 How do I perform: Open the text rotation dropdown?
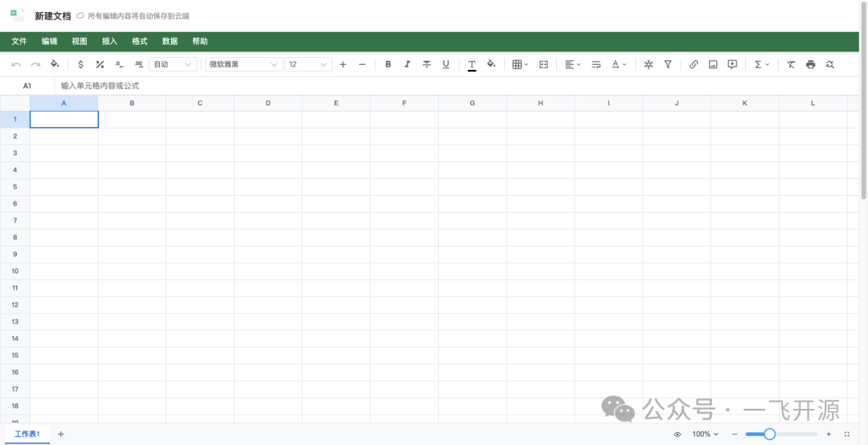click(x=619, y=64)
